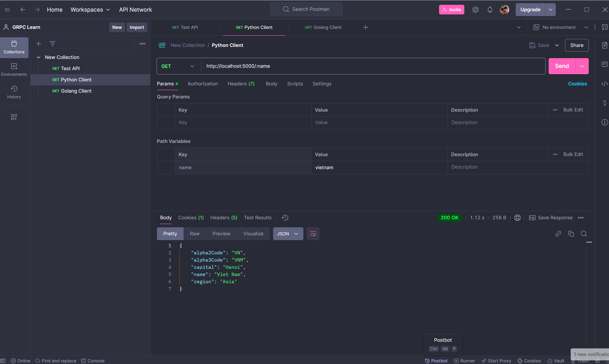Viewport: 609px width, 364px height.
Task: Open response more options ellipsis
Action: [581, 217]
